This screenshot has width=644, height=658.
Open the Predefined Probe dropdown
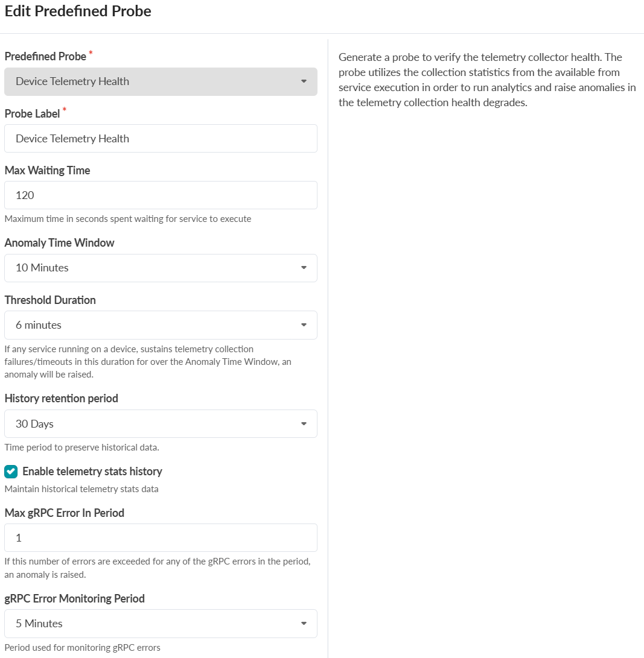click(161, 81)
